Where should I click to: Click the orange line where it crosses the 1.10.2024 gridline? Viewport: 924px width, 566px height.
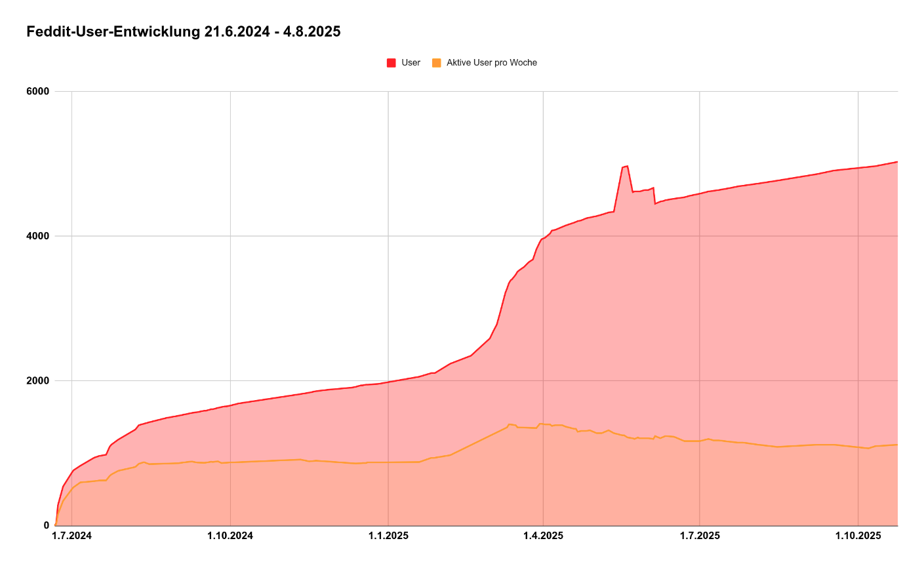pyautogui.click(x=230, y=462)
